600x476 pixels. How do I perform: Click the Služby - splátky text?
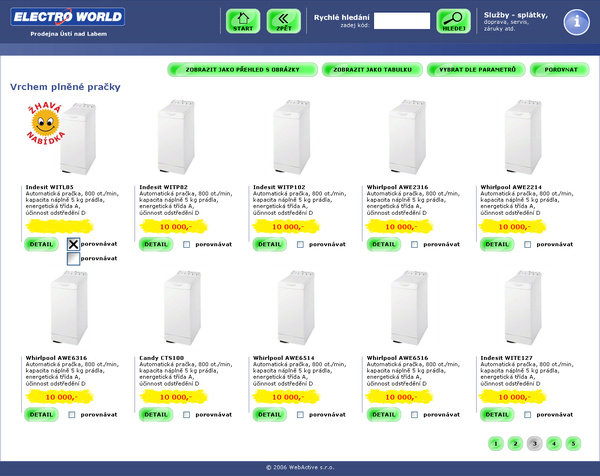pos(515,15)
